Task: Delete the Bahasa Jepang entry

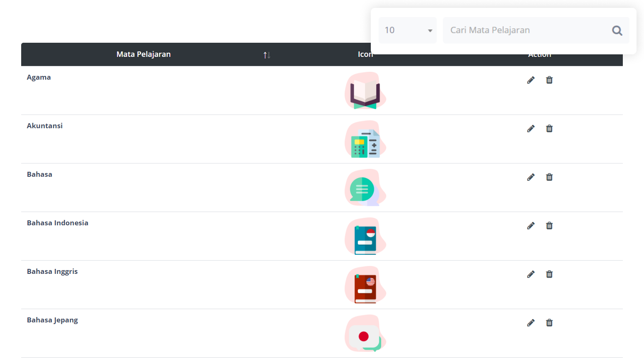Action: click(x=549, y=323)
